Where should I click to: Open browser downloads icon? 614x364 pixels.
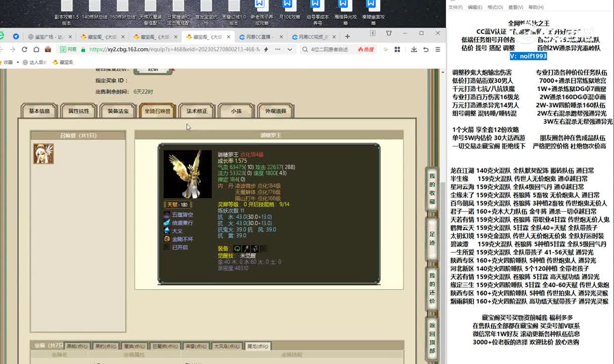tap(414, 49)
